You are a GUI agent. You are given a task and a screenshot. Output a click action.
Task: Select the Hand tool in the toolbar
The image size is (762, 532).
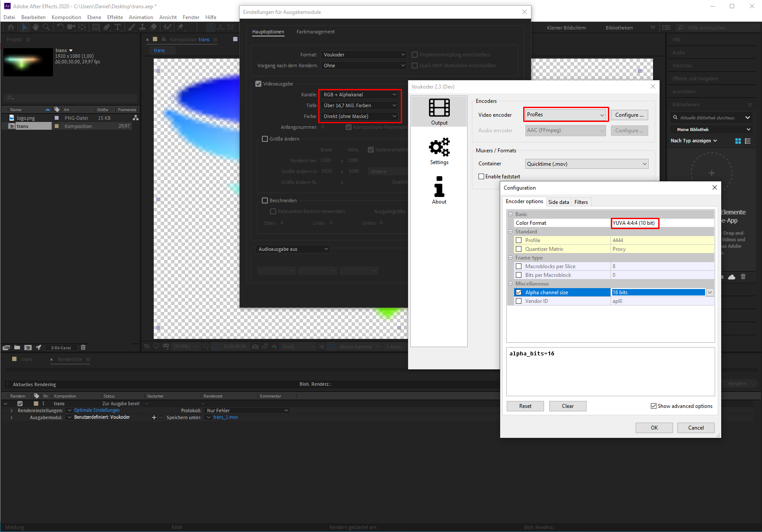[x=35, y=27]
